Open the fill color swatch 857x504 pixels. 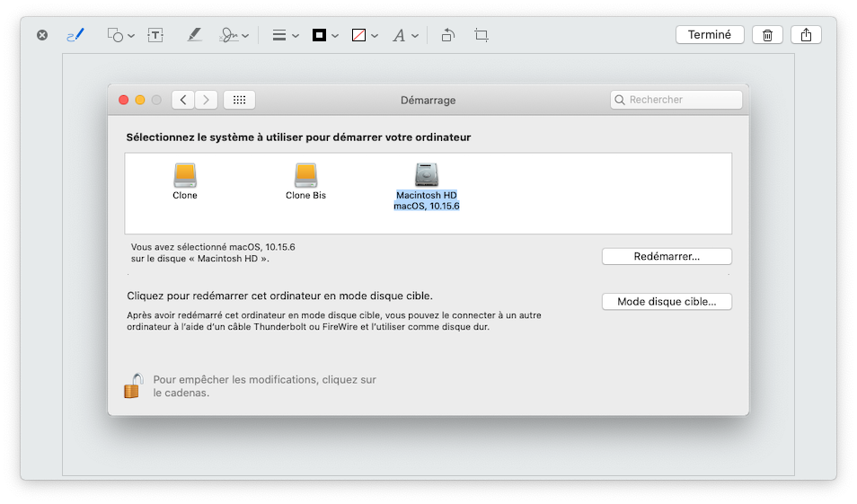click(x=358, y=35)
